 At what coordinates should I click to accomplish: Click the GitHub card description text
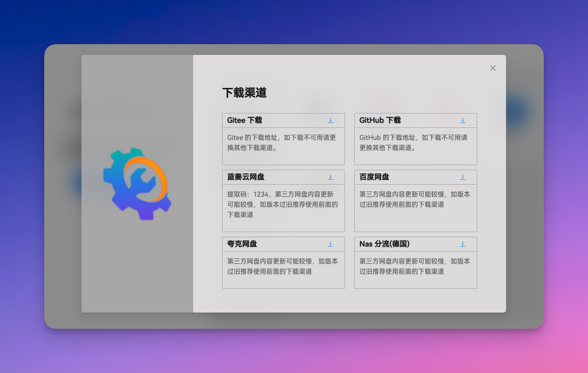coord(414,142)
